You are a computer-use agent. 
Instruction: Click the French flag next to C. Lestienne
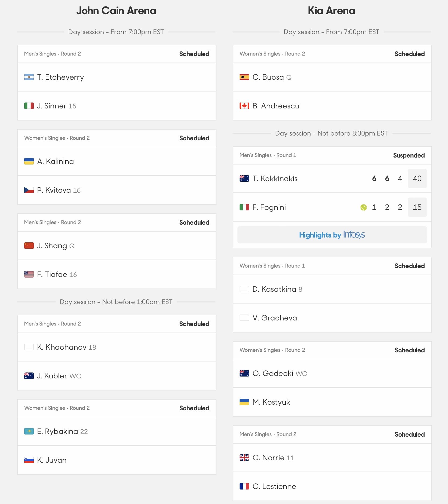coord(244,487)
